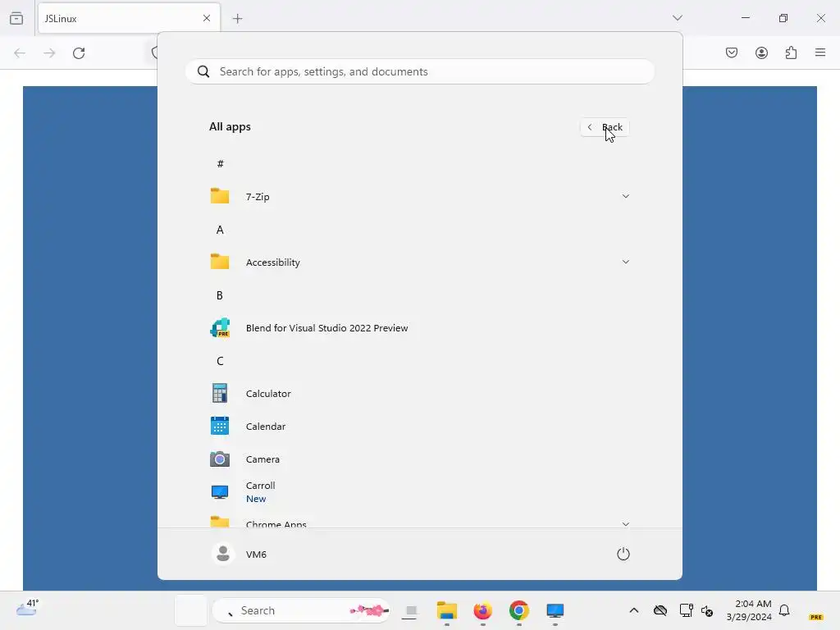Open Google Chrome from the taskbar
The width and height of the screenshot is (840, 630).
(518, 610)
